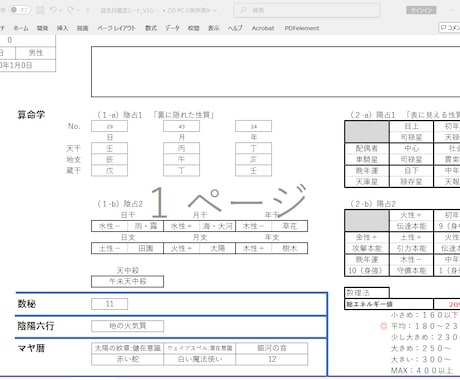Select the 午未天中殺 cell
Image resolution: width=460 pixels, height=380 pixels.
click(x=127, y=281)
